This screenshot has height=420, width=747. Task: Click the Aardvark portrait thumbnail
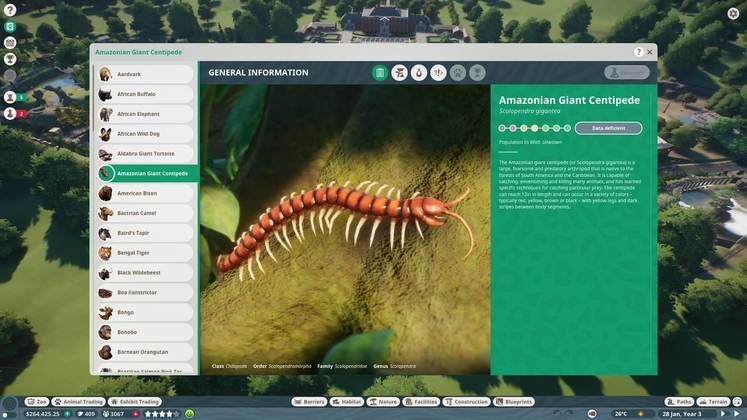pos(105,74)
